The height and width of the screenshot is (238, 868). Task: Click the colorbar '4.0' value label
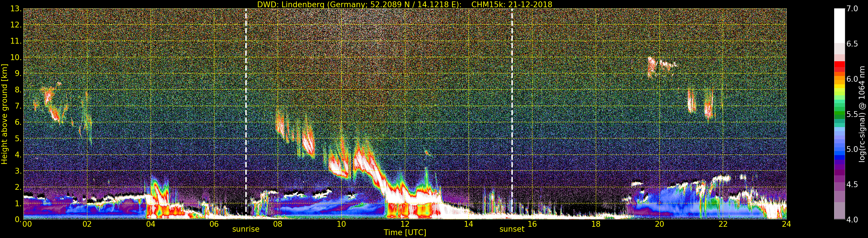click(852, 220)
